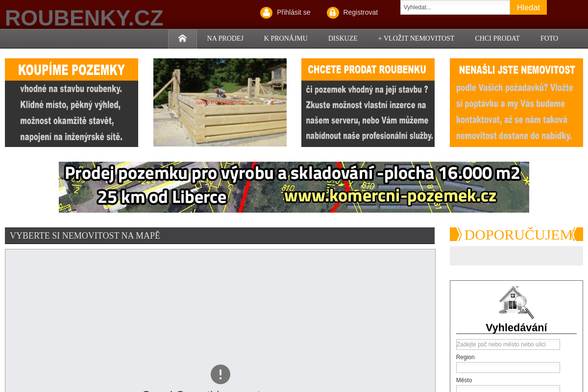
Task: Click the house with magnifier search icon
Action: (x=516, y=302)
